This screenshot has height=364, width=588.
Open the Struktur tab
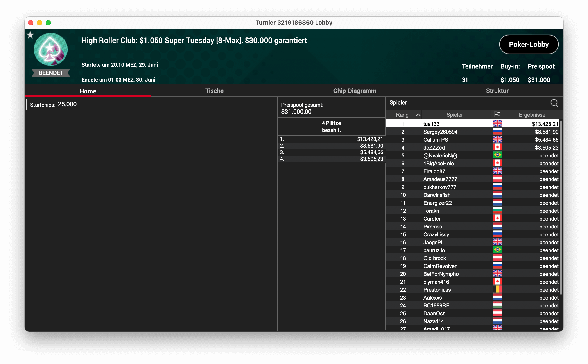pyautogui.click(x=497, y=91)
